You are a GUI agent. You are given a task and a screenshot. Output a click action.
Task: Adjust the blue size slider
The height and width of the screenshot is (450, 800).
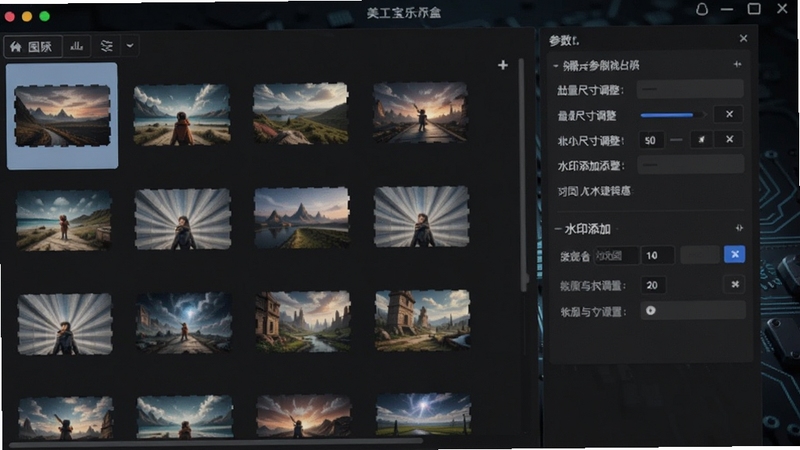coord(672,115)
